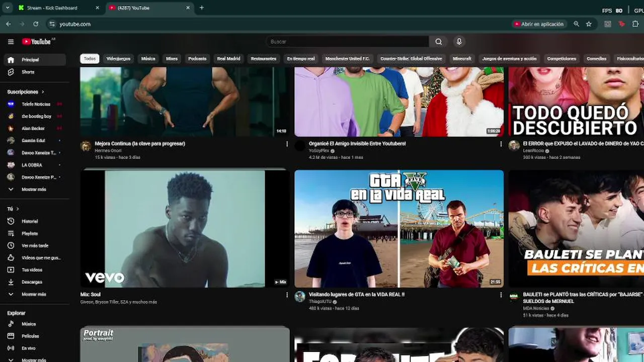Click the red extension icon in toolbar
The image size is (644, 362).
pos(621,24)
